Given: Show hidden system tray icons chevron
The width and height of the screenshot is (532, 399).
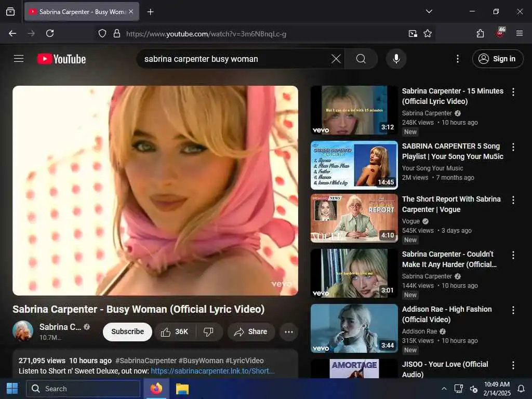Looking at the screenshot, I should [444, 389].
